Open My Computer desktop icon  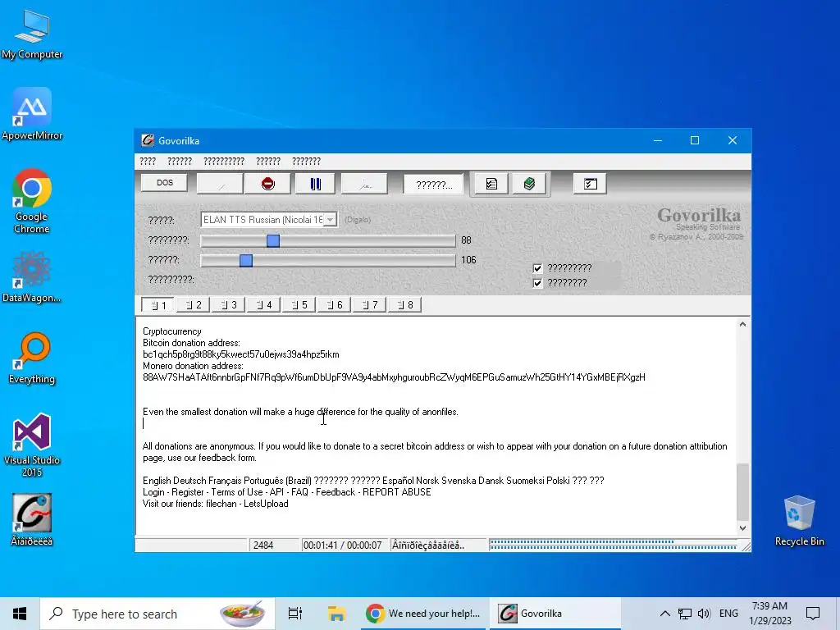coord(32,33)
